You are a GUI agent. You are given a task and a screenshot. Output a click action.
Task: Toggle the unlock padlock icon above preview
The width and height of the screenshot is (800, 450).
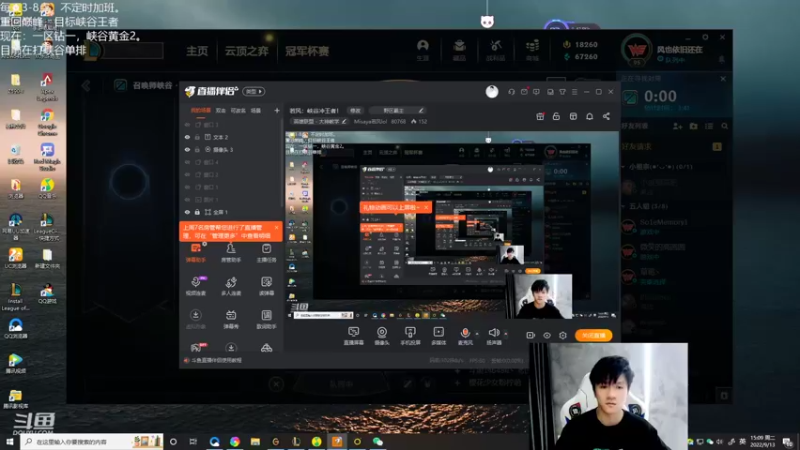[x=556, y=116]
